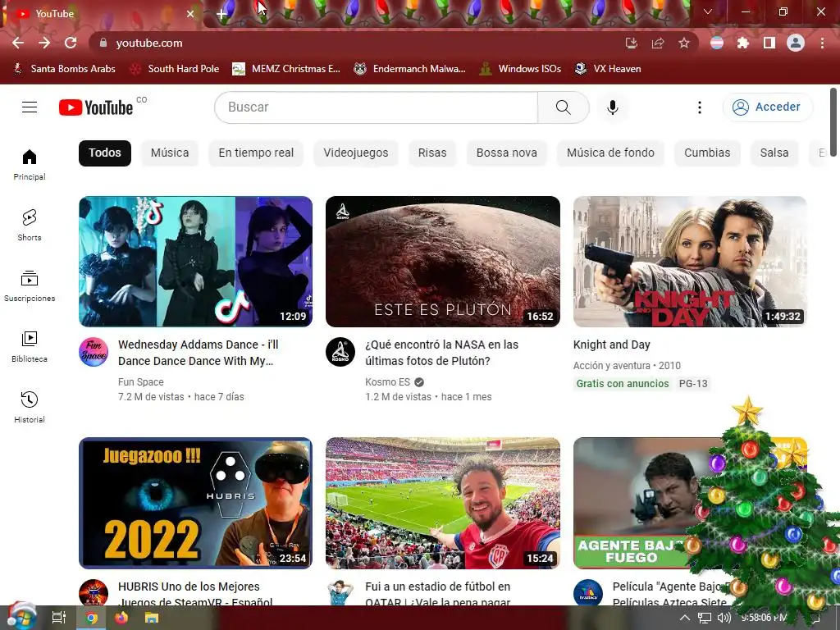840x630 pixels.
Task: Click the page vertical scrollbar
Action: point(833,123)
